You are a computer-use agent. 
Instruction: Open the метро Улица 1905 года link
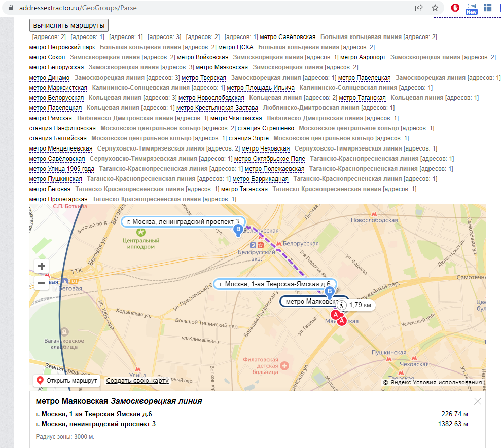62,169
